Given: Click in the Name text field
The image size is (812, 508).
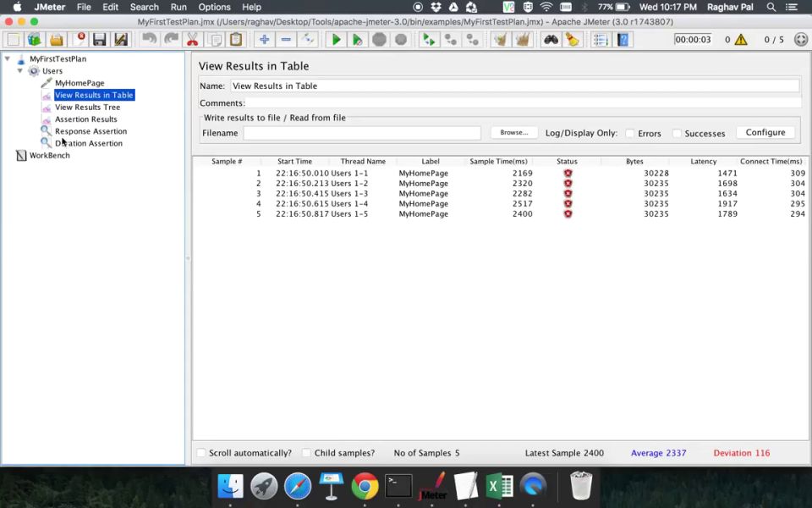Looking at the screenshot, I should [x=515, y=86].
